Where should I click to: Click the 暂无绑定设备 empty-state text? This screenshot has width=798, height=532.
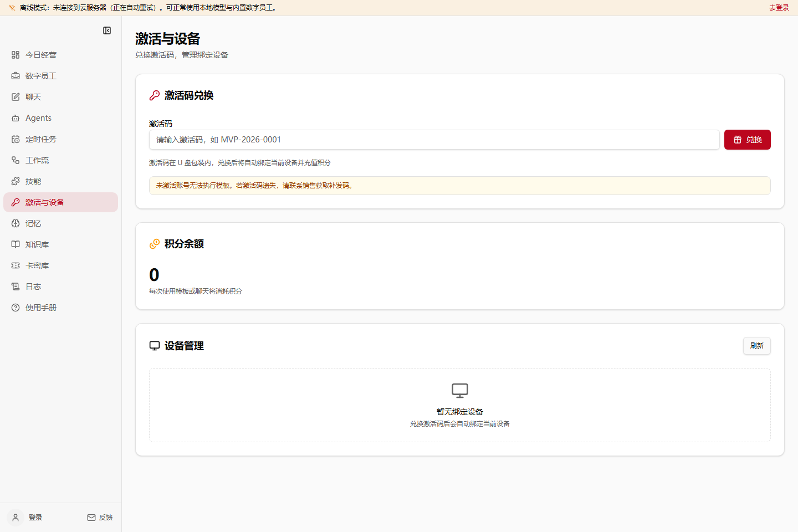(460, 412)
